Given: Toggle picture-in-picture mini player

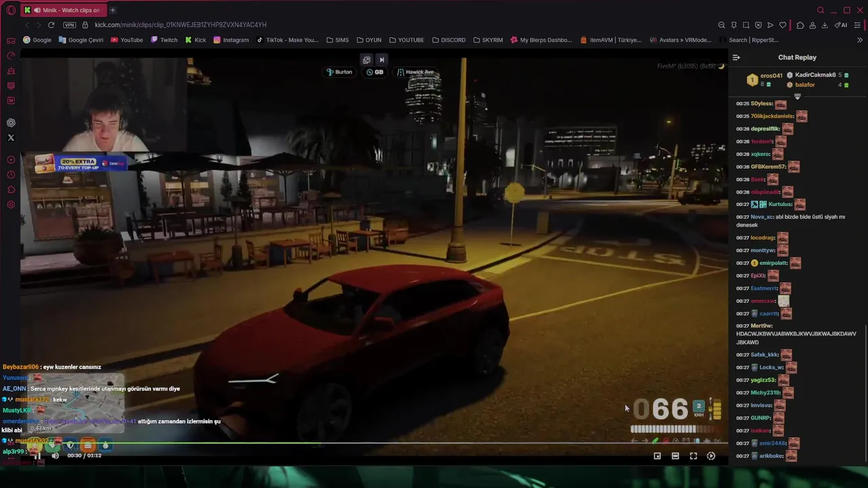Looking at the screenshot, I should [657, 456].
